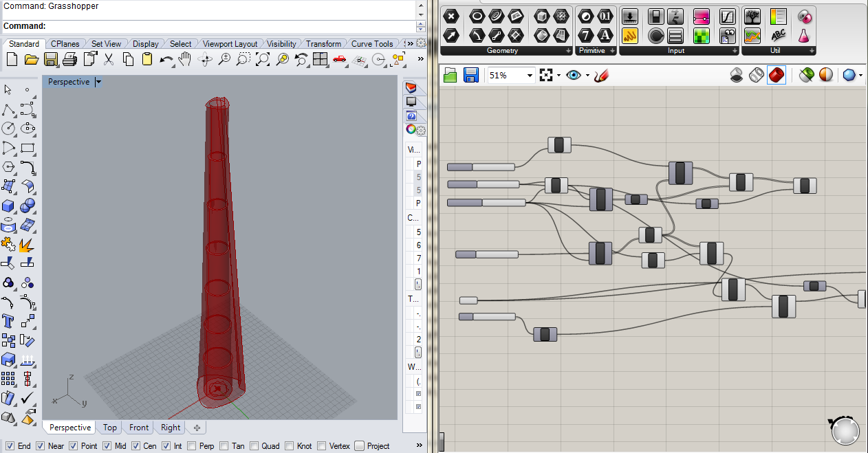
Task: Expand the Primitive panel of components
Action: [x=611, y=52]
